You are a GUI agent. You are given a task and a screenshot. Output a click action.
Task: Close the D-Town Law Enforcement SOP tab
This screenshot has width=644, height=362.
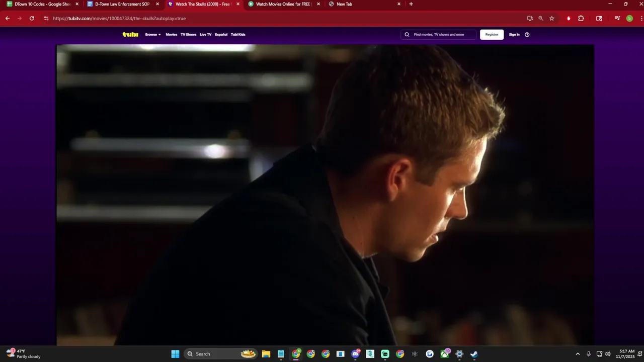pos(157,4)
